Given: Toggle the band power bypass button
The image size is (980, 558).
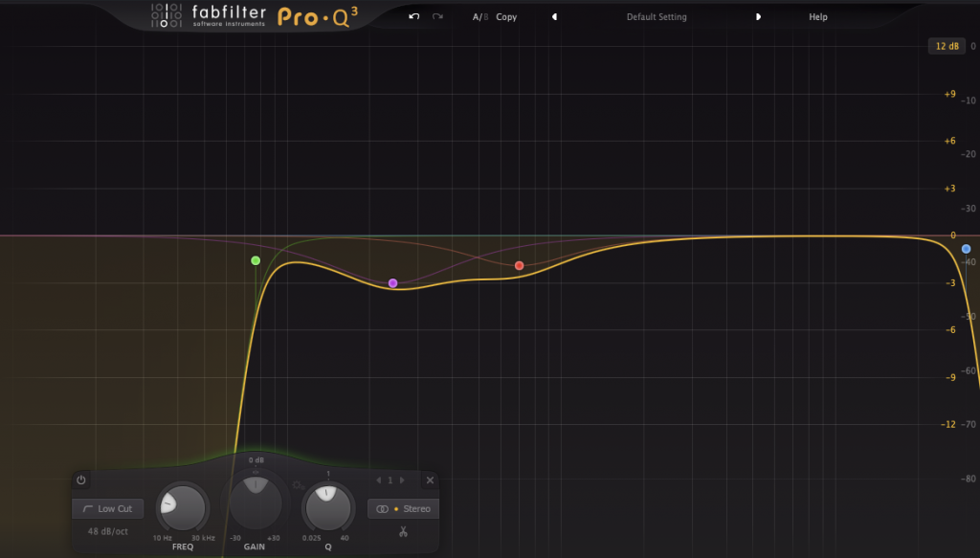Looking at the screenshot, I should 81,480.
